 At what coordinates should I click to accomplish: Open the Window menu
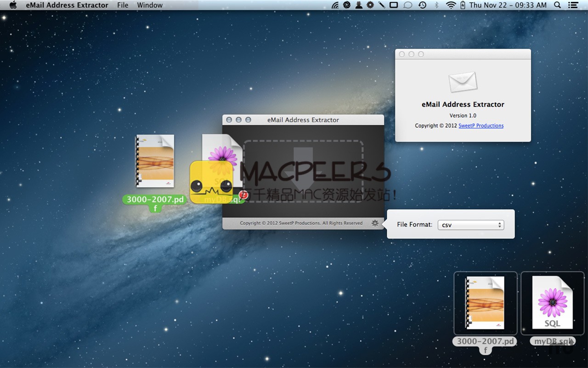click(x=150, y=5)
